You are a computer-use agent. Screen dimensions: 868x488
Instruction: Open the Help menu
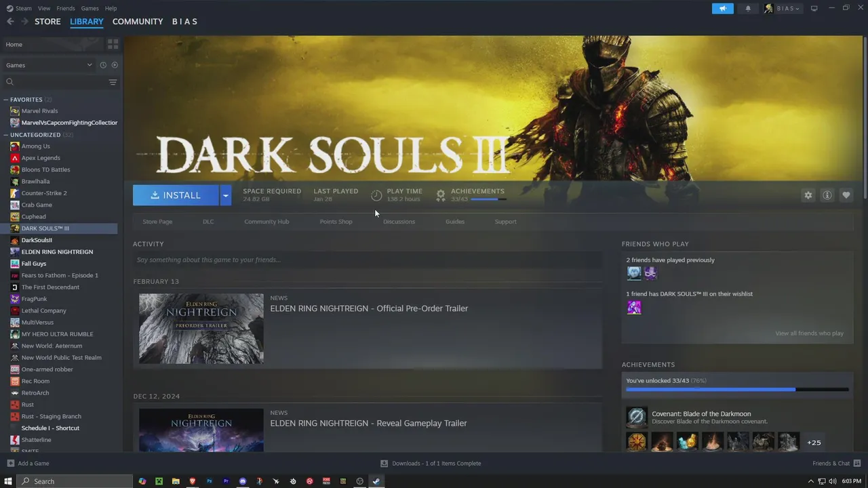[111, 8]
